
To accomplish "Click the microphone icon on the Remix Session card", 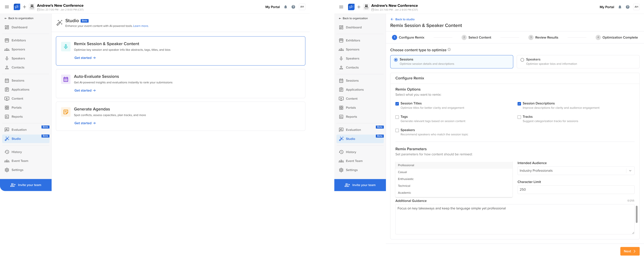I will [66, 47].
